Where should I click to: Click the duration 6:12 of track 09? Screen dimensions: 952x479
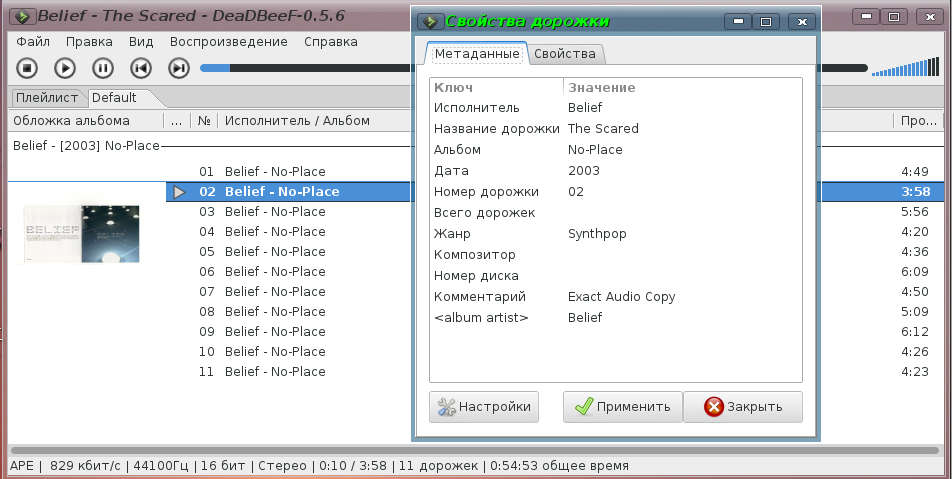pos(915,331)
